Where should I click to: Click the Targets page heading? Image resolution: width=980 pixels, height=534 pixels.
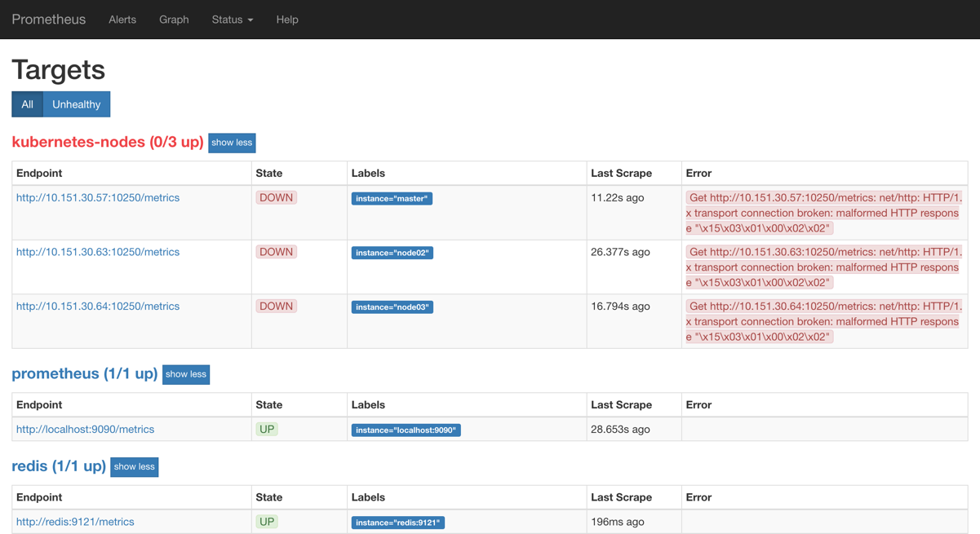click(59, 69)
